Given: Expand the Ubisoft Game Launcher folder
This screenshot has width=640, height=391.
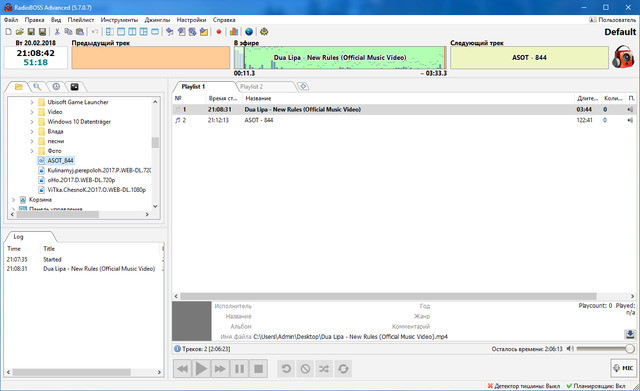Looking at the screenshot, I should coord(31,102).
